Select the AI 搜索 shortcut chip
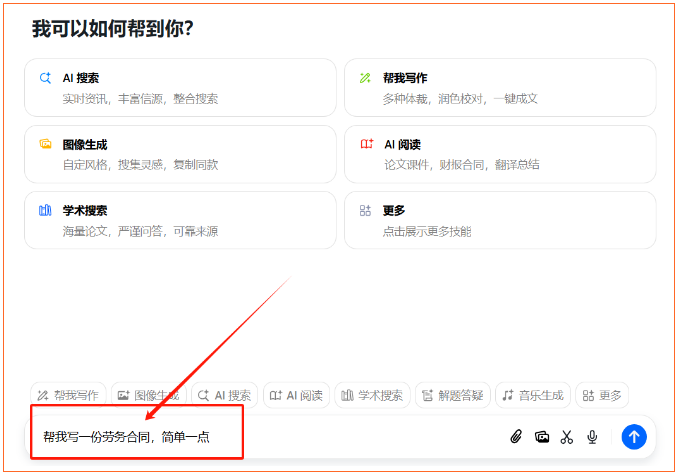Screen dimensions: 677x476 224,395
